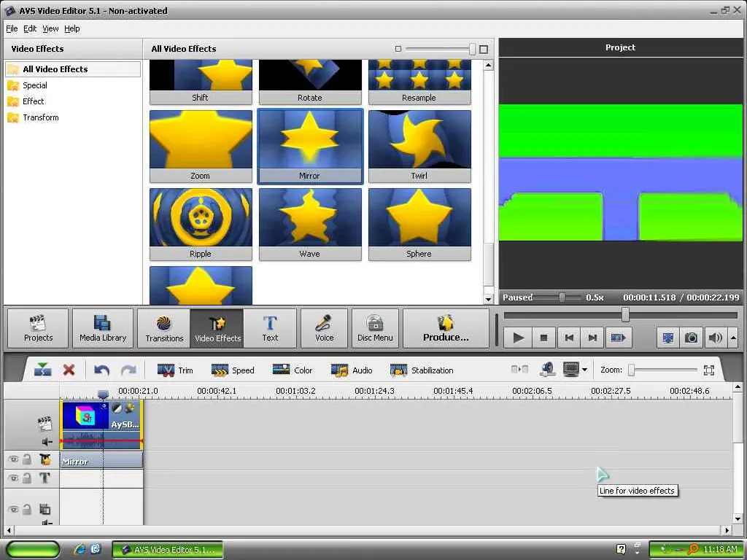Toggle lock on text line
Viewport: 747px width, 560px height.
27,478
